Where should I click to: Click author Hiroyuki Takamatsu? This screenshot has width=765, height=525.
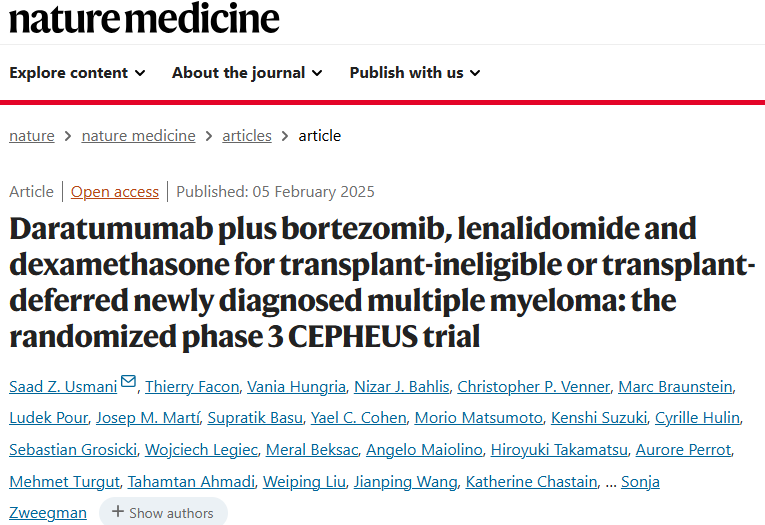(x=559, y=450)
